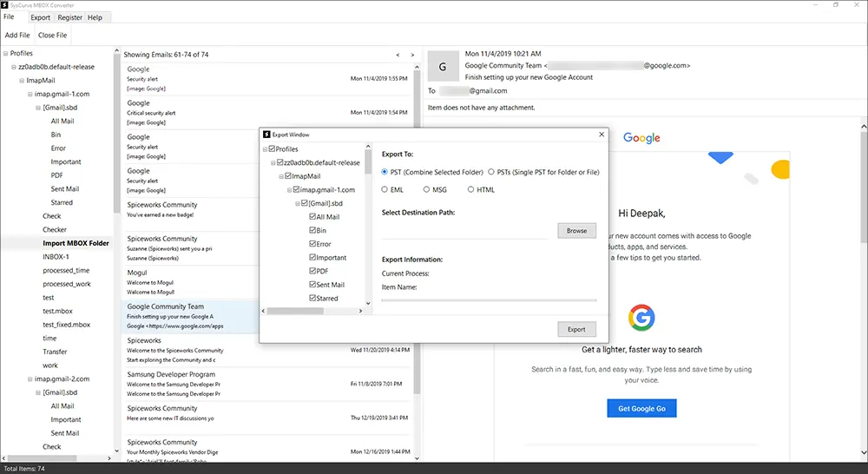868x474 pixels.
Task: Collapse zz0adb0b.default-release in Export Window tree
Action: (273, 163)
